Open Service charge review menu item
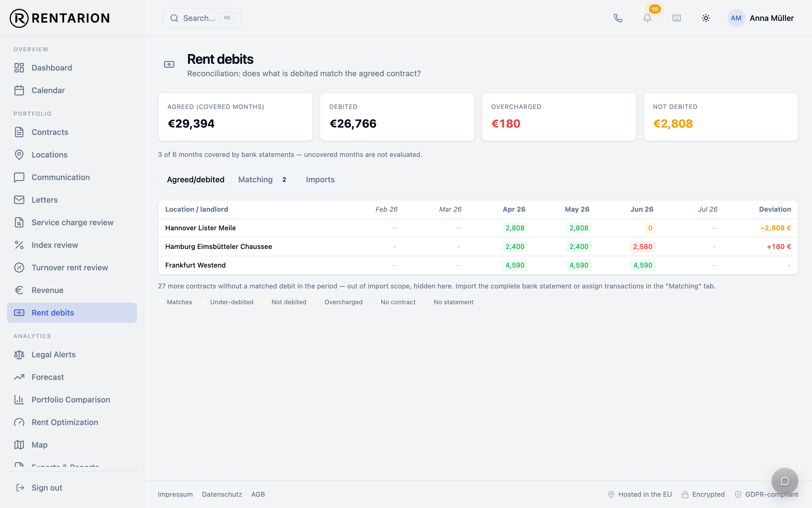The width and height of the screenshot is (812, 508). click(x=72, y=222)
